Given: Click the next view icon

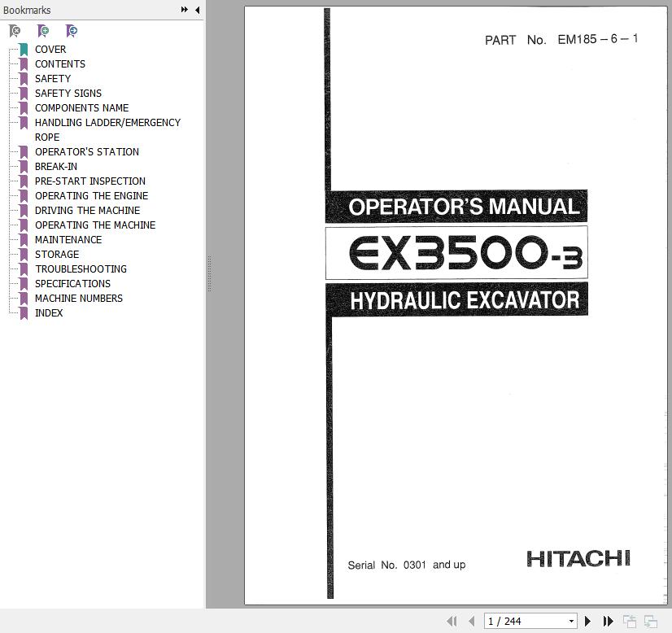Looking at the screenshot, I should click(x=651, y=621).
